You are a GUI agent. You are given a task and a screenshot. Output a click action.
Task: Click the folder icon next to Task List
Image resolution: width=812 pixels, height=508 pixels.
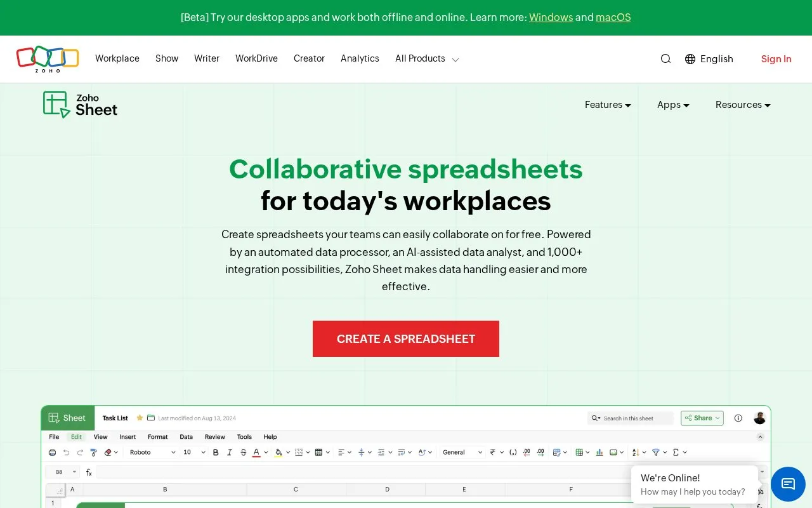151,418
